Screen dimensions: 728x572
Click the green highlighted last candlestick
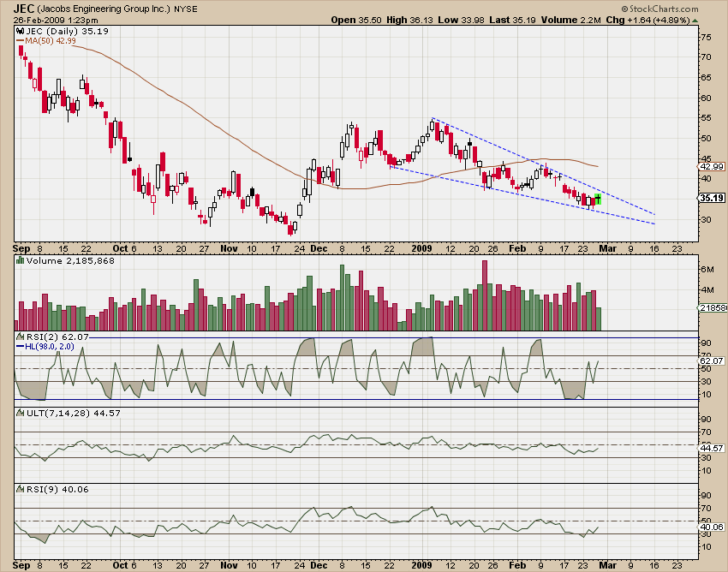coord(598,200)
